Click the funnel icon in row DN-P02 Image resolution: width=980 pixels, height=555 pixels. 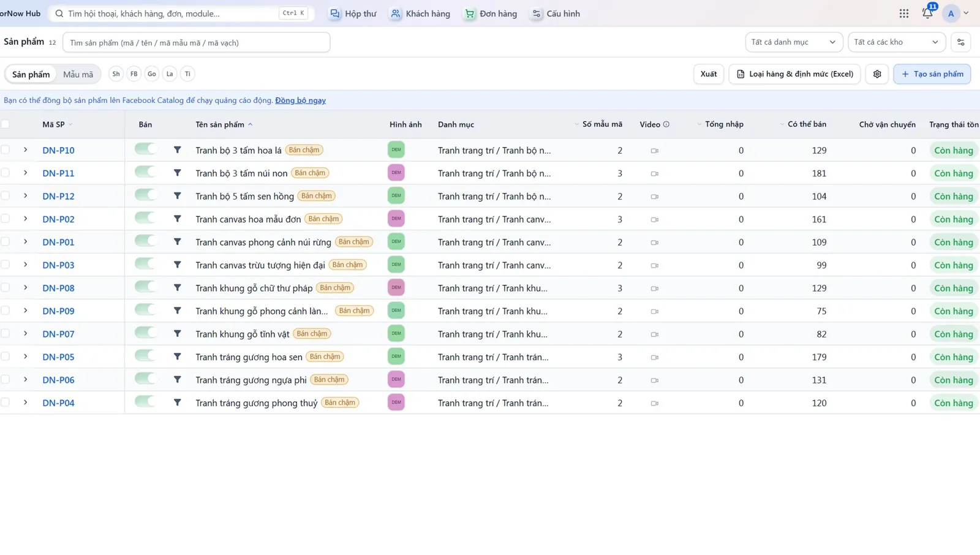pyautogui.click(x=177, y=219)
